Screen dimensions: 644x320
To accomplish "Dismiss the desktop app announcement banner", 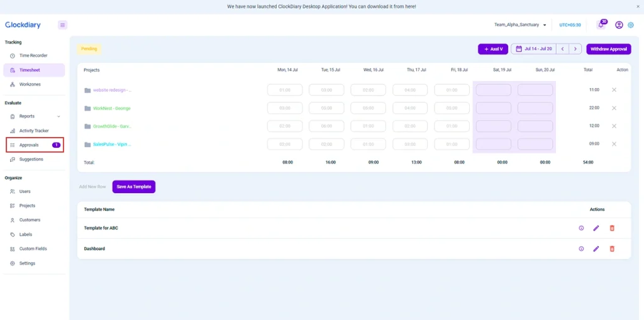I will pyautogui.click(x=638, y=6).
